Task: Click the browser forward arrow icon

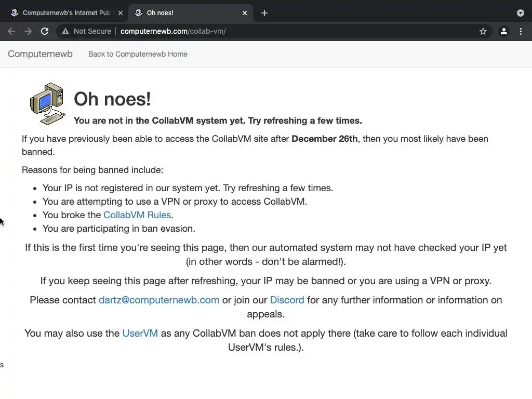Action: (x=28, y=31)
